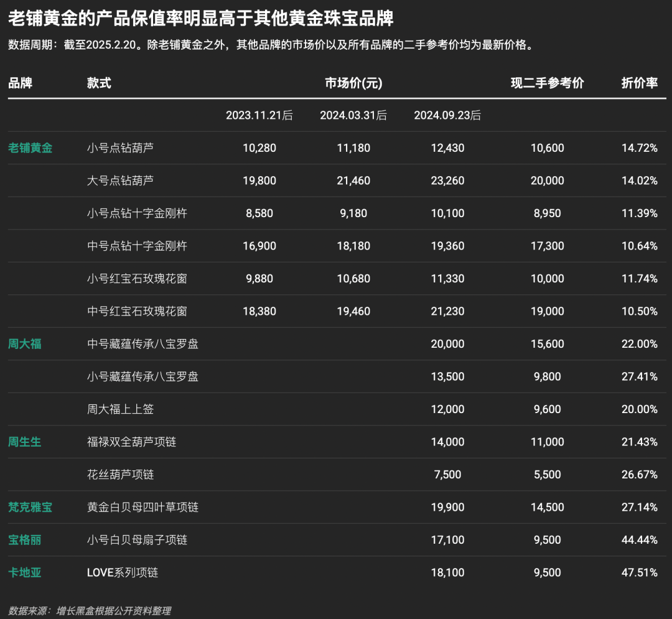The width and height of the screenshot is (672, 619).
Task: Select the 宝格丽 brand label
Action: click(x=24, y=540)
